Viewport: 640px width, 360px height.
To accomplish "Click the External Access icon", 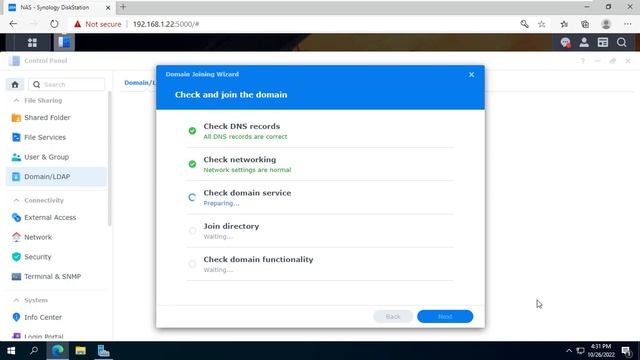I will pos(16,218).
